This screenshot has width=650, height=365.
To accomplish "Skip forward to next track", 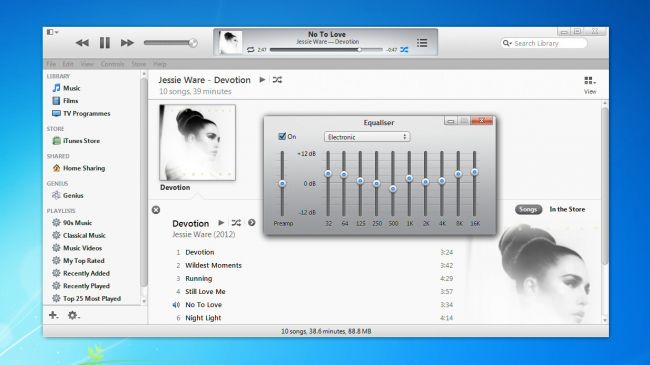I will tap(127, 43).
